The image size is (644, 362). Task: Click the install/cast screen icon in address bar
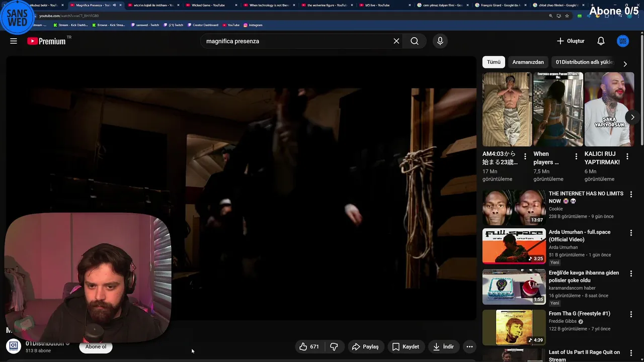(x=558, y=16)
